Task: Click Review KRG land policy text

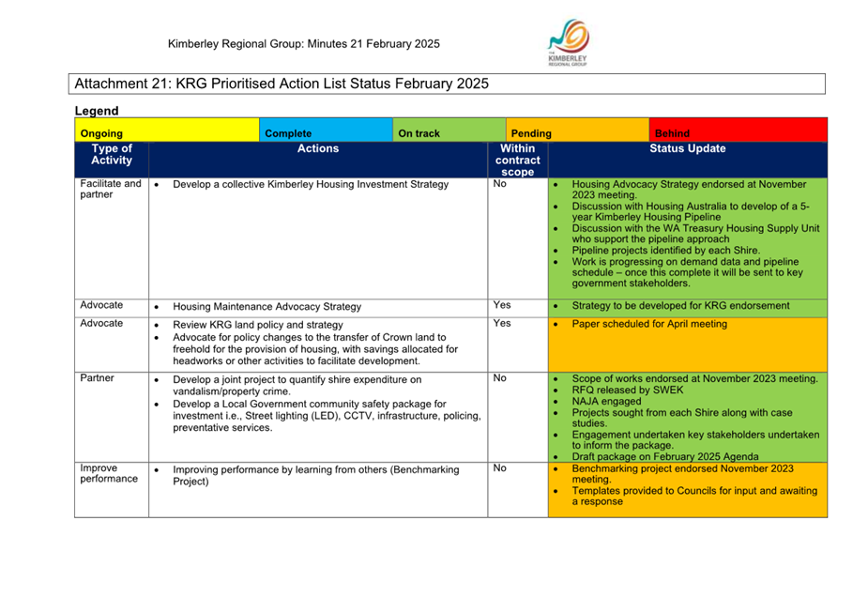Action: click(x=258, y=325)
